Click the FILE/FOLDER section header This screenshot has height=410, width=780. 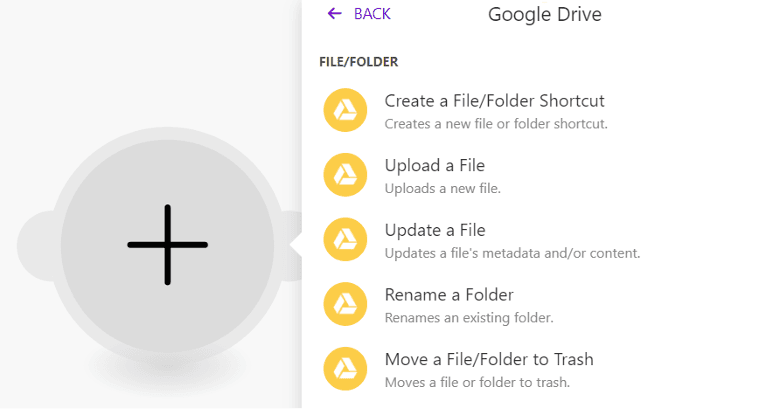pyautogui.click(x=358, y=62)
